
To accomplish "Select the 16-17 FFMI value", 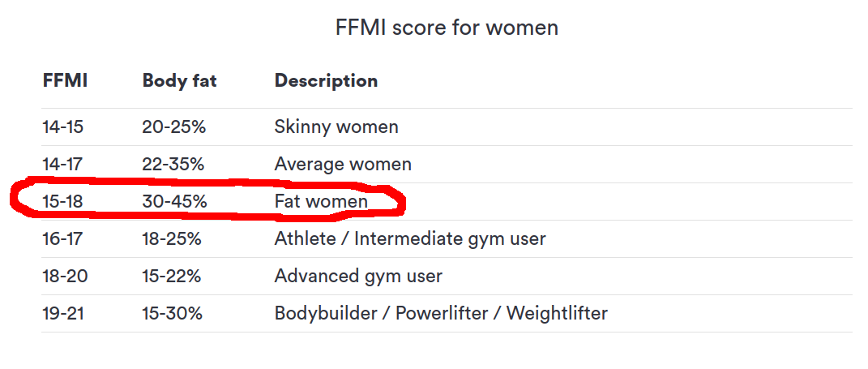I will pyautogui.click(x=62, y=239).
